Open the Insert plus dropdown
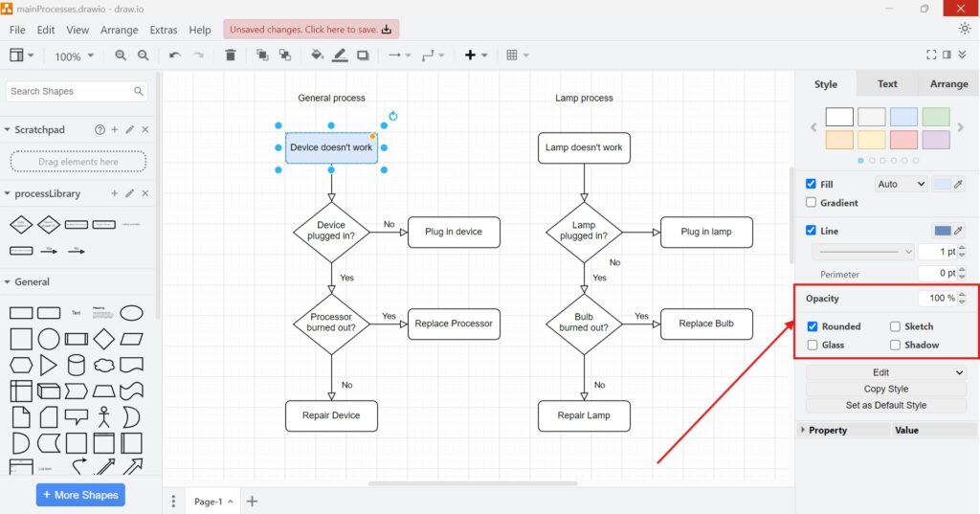Viewport: 980px width, 514px height. [x=476, y=55]
